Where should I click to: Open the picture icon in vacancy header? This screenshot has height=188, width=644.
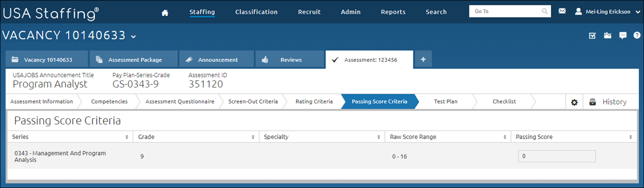pyautogui.click(x=608, y=36)
